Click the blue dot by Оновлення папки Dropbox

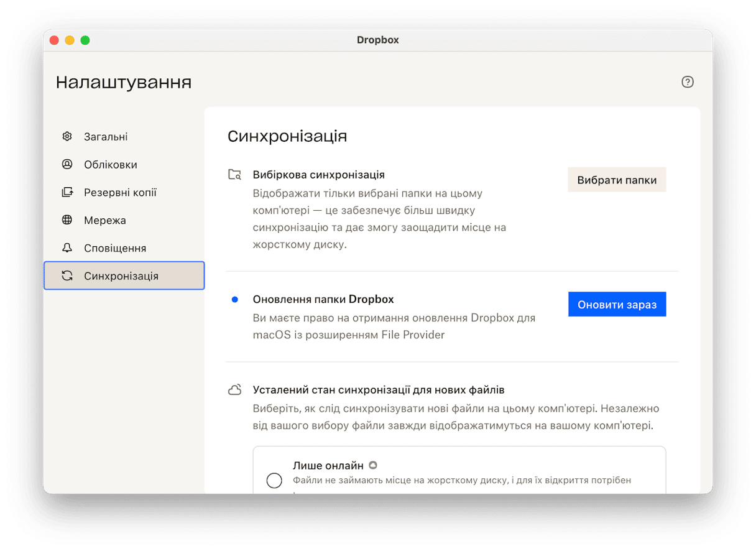[234, 299]
